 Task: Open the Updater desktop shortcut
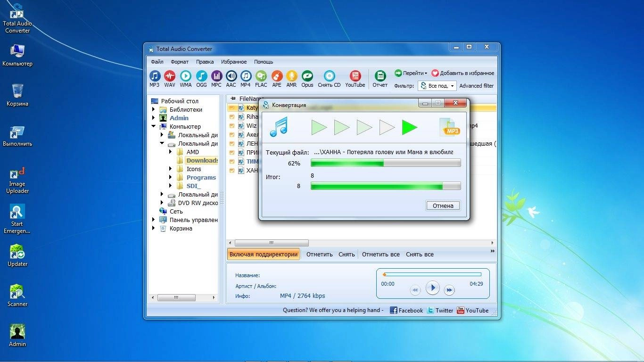click(17, 255)
